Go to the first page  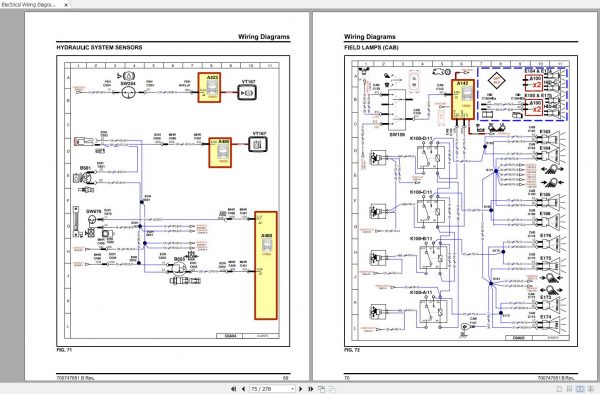[233, 389]
